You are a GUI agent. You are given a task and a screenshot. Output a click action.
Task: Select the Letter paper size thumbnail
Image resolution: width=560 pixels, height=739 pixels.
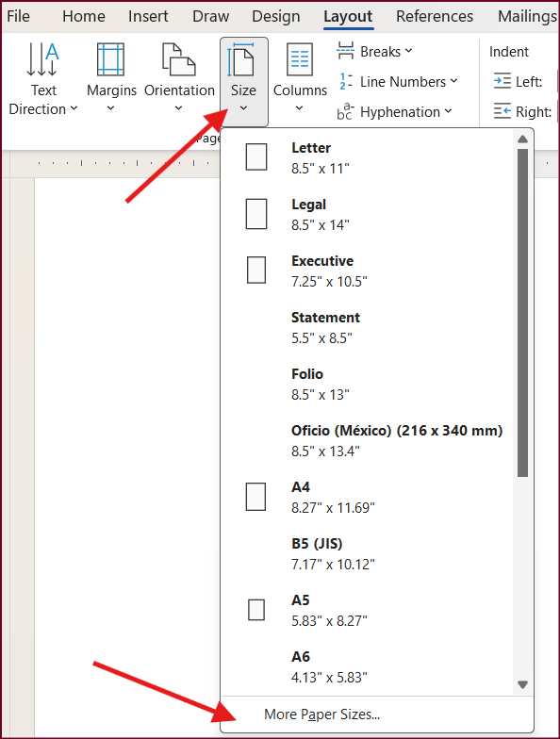tap(256, 156)
